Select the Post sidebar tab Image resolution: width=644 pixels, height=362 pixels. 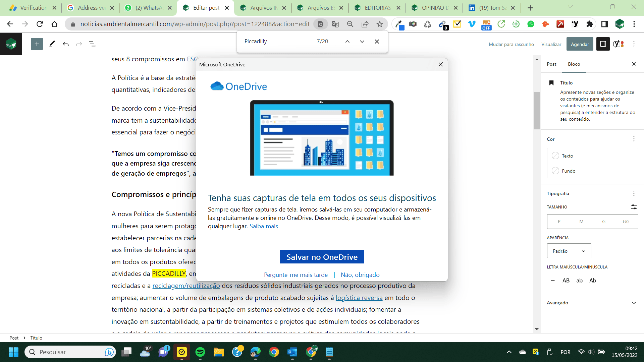[551, 64]
